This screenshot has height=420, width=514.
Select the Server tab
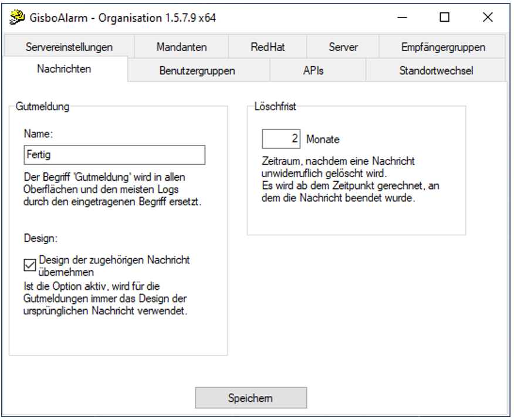point(343,47)
